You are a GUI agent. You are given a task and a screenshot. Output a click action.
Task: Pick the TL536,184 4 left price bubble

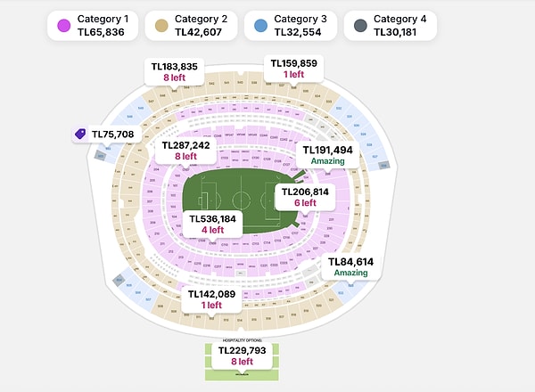[x=212, y=224]
